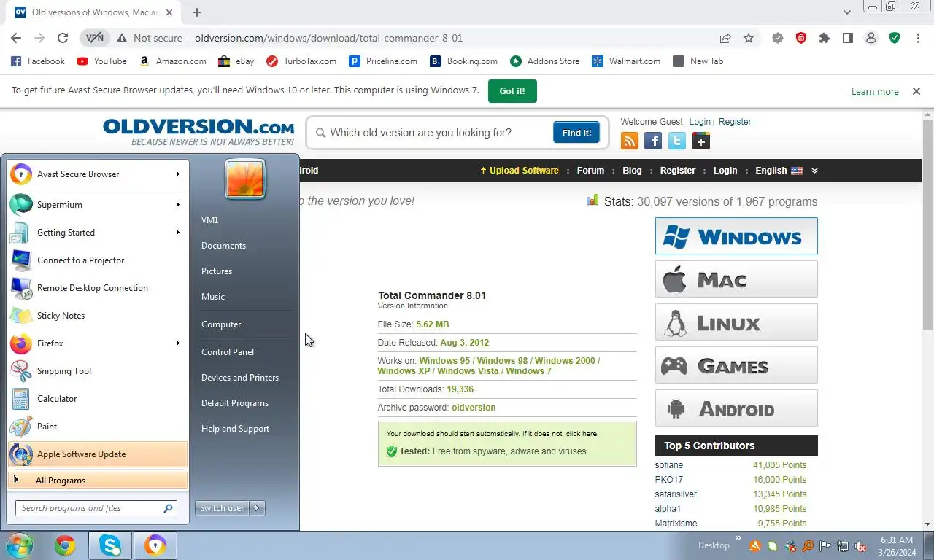
Task: Click the muted volume tray icon
Action: (860, 545)
